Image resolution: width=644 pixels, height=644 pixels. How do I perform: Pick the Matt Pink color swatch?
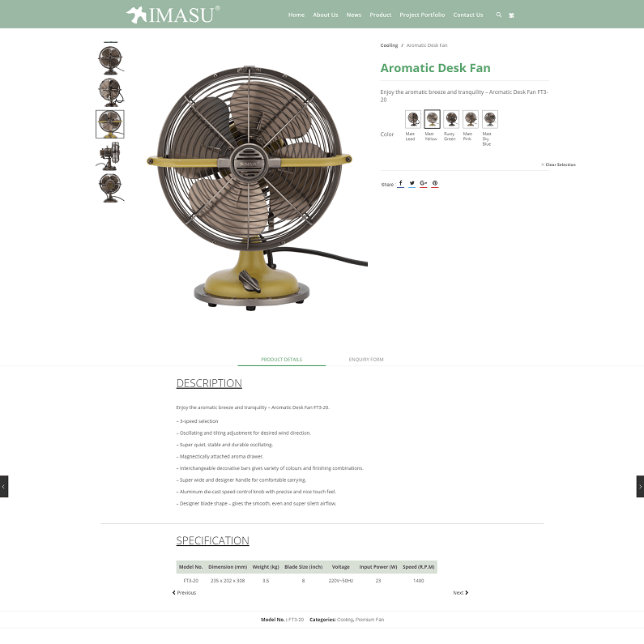pyautogui.click(x=471, y=119)
